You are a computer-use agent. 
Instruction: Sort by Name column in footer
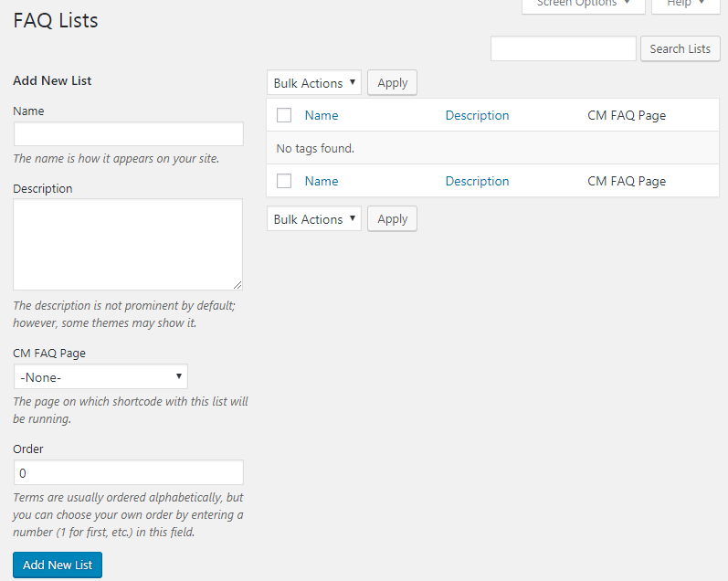pyautogui.click(x=322, y=181)
